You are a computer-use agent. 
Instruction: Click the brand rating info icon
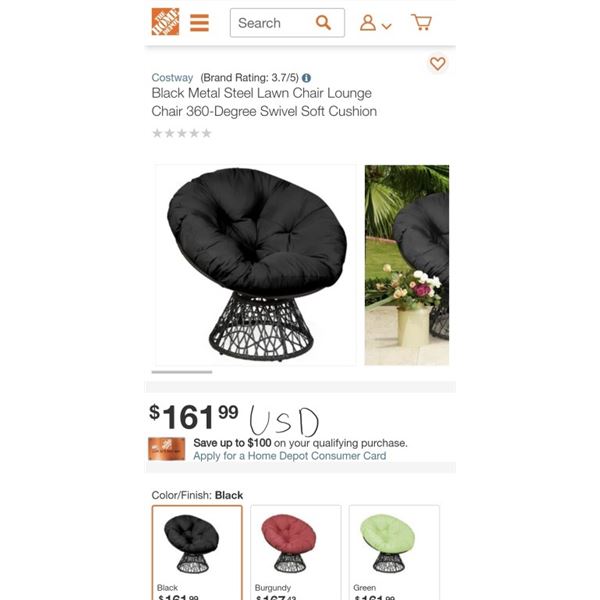[306, 78]
